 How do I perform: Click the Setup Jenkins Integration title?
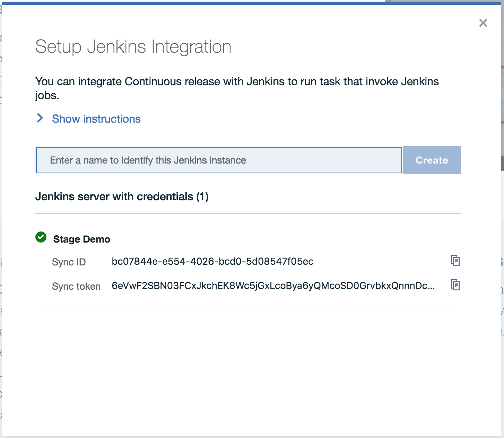pos(133,47)
